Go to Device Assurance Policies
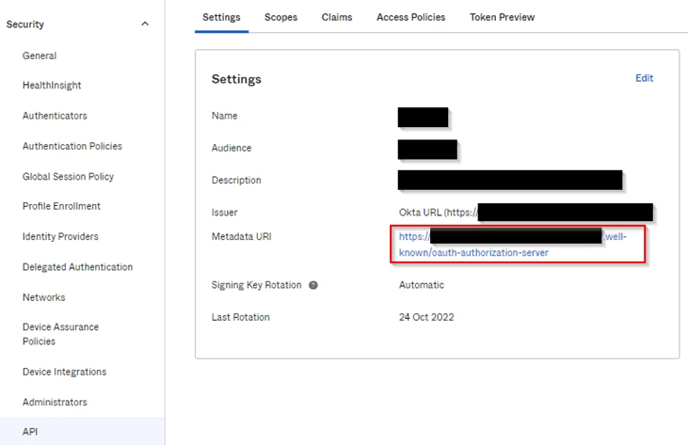Image resolution: width=688 pixels, height=445 pixels. (x=60, y=334)
